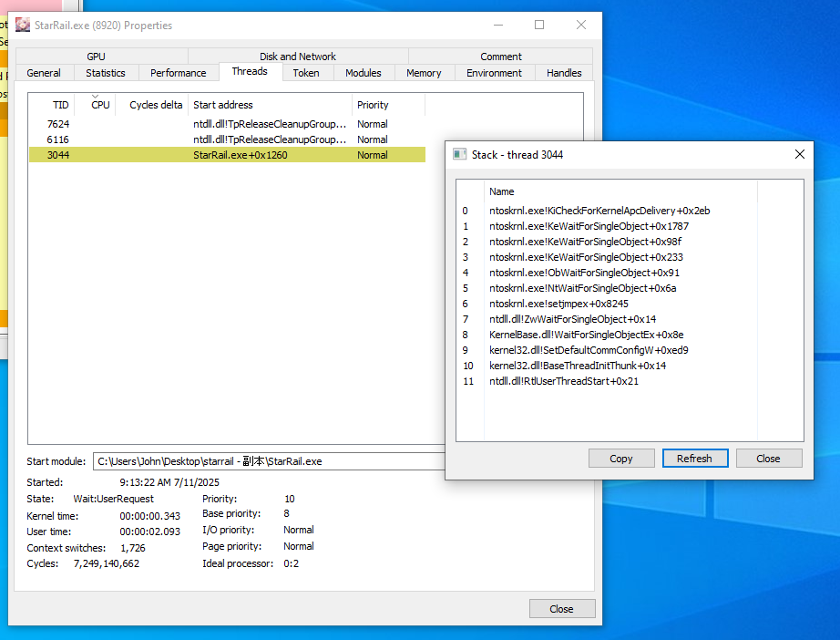Click the Start module path field

pos(269,461)
